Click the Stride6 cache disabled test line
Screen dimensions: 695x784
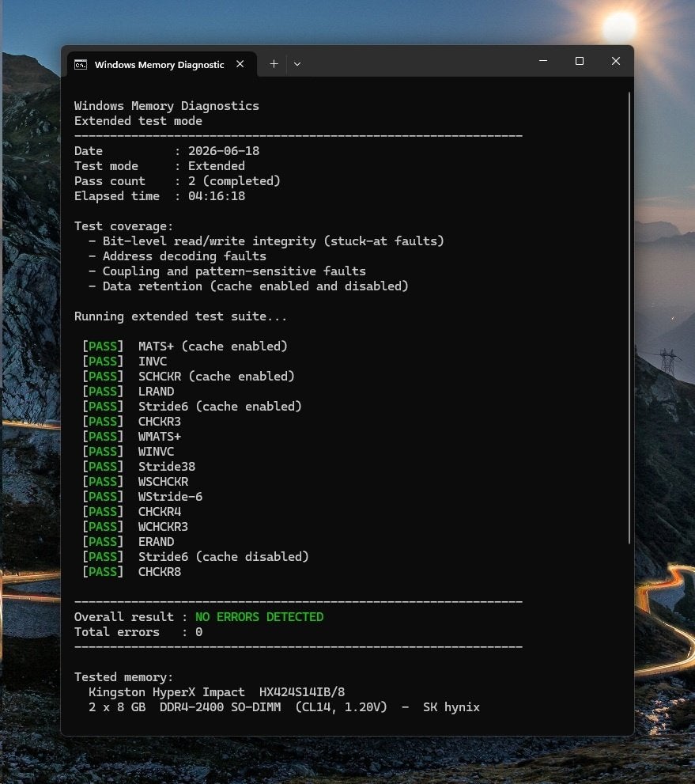[x=223, y=557]
